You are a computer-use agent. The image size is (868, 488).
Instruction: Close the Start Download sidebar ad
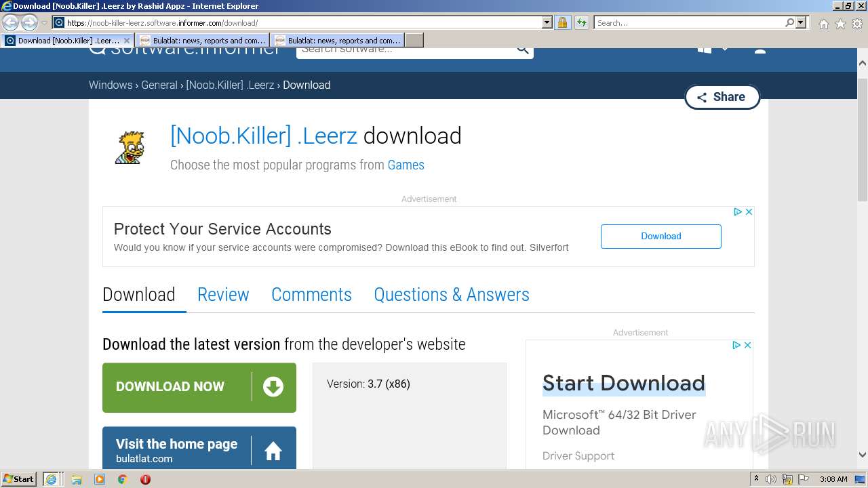tap(747, 346)
